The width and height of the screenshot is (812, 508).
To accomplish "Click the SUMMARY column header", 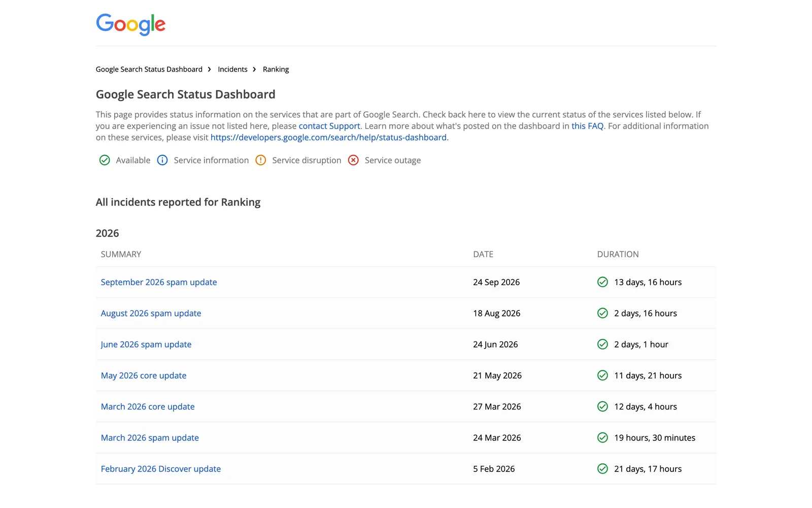I will click(121, 254).
